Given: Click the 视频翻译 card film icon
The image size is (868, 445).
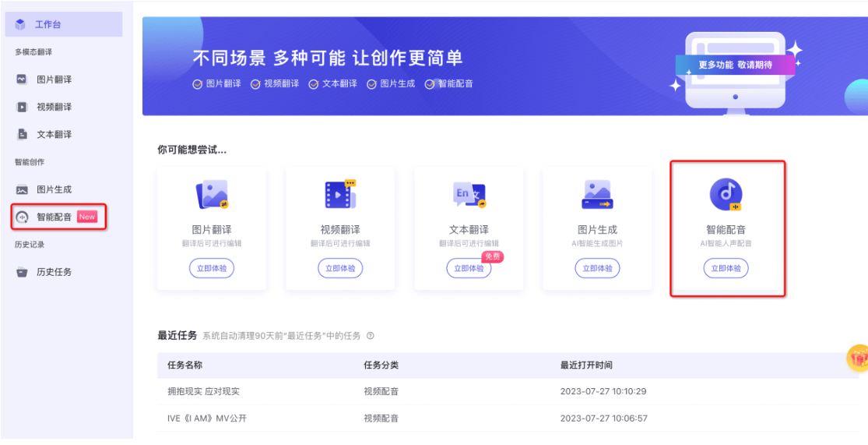Looking at the screenshot, I should 340,194.
